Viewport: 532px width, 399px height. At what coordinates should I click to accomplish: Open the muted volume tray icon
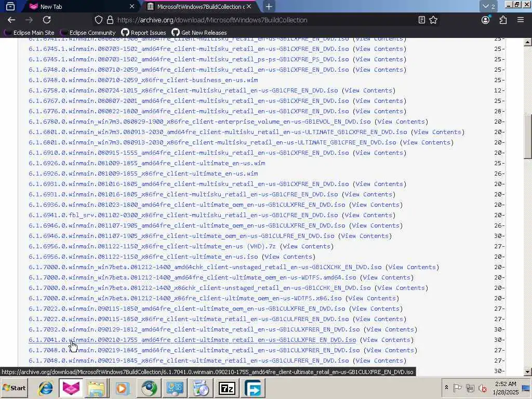click(x=482, y=388)
